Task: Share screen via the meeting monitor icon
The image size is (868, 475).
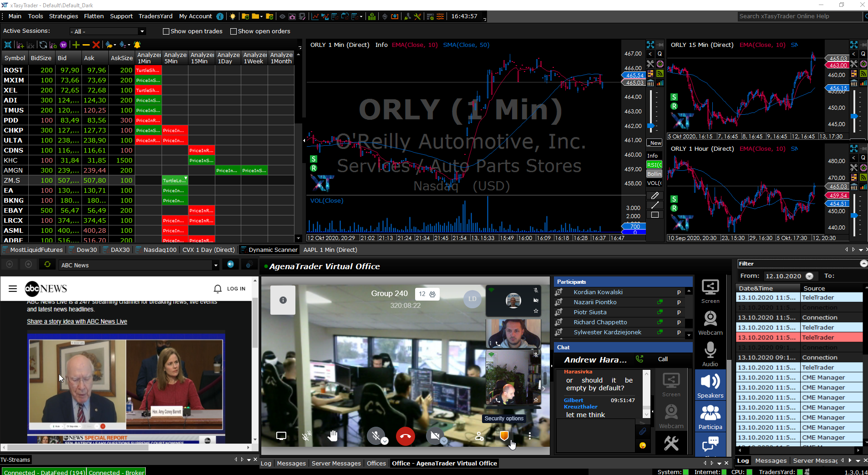Action: 281,436
